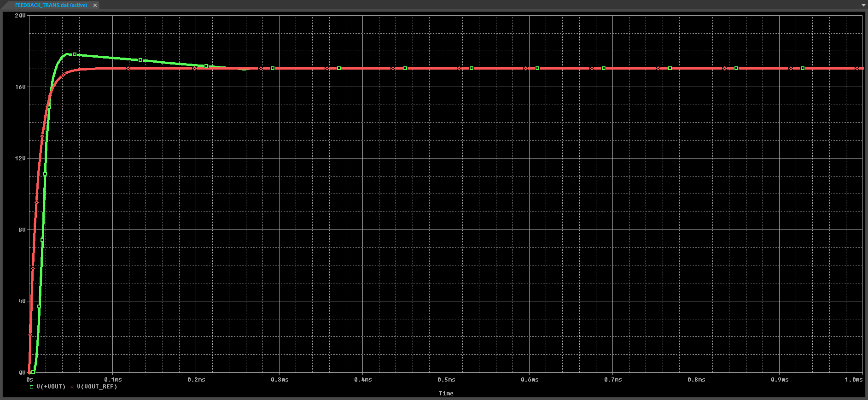868x400 pixels.
Task: Click the green square marker at trace origin
Action: [33, 372]
